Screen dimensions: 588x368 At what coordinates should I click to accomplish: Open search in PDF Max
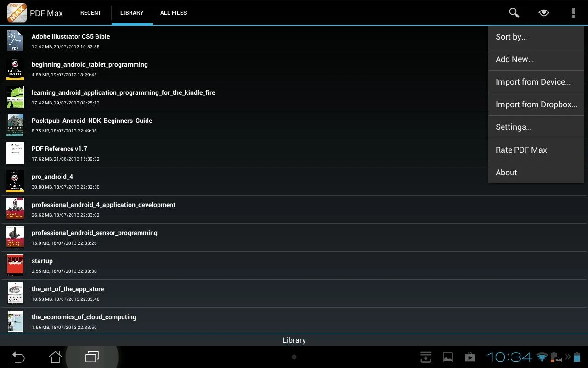click(x=514, y=12)
